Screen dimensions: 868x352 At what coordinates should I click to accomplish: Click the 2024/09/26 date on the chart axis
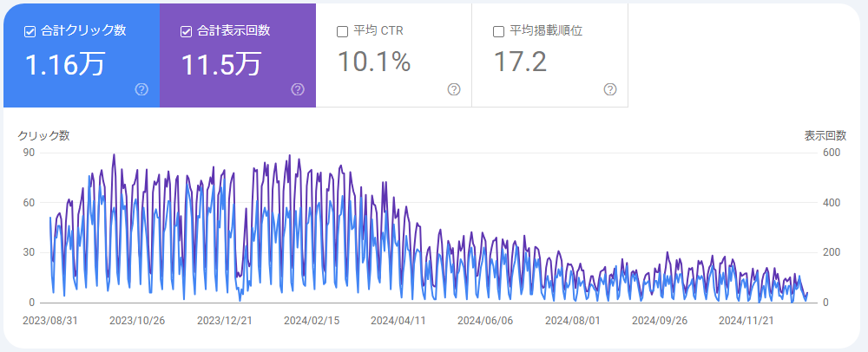pos(660,321)
